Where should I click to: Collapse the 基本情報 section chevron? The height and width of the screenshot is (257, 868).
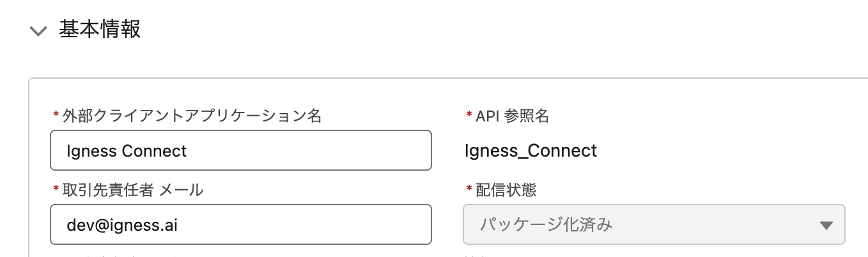click(x=38, y=31)
